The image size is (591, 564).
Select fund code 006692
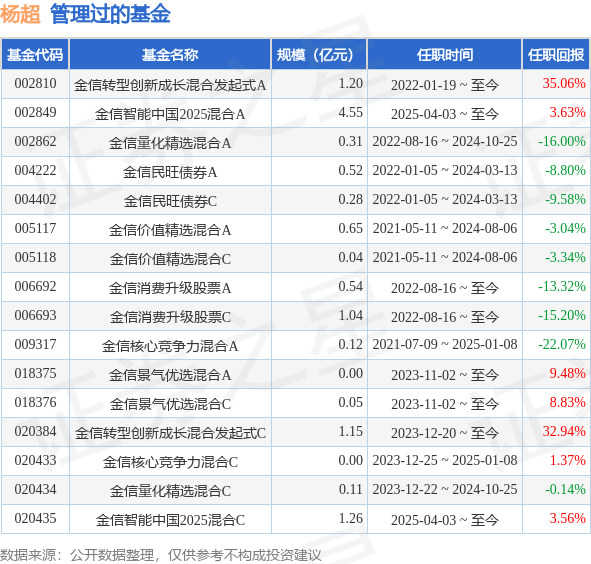point(35,287)
